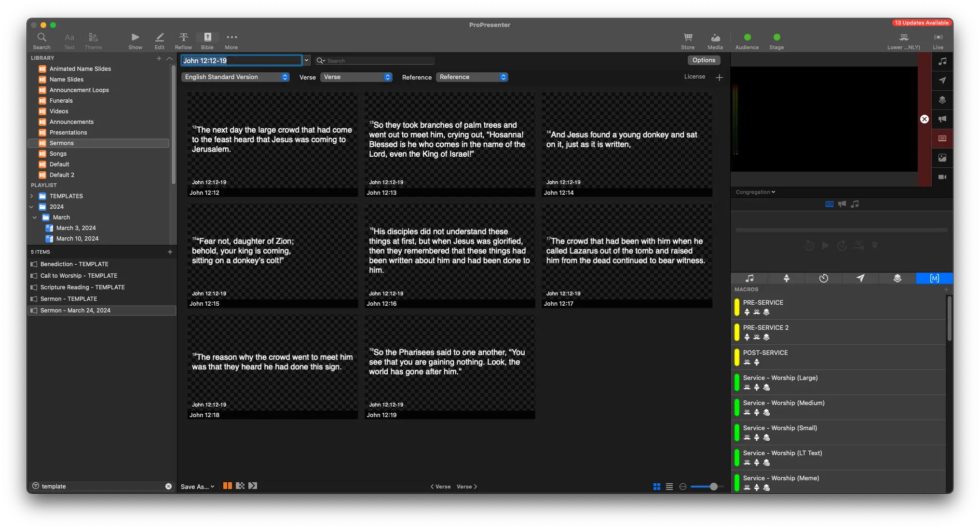Clear all layers with the X button

[924, 119]
